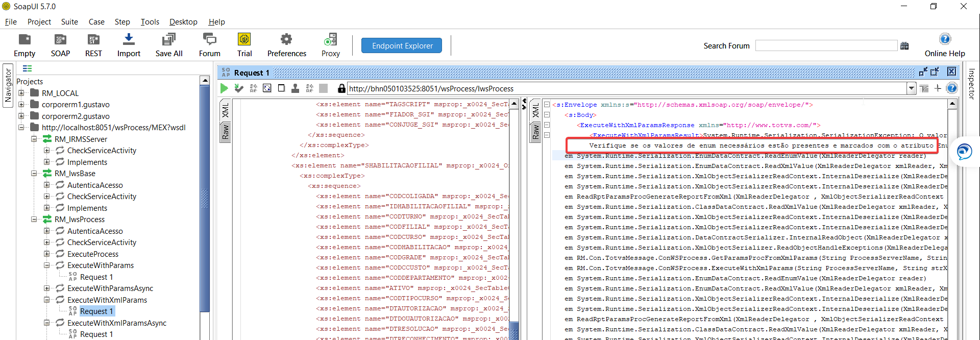Click the stamp-shaped request toolbar icon

point(295,88)
